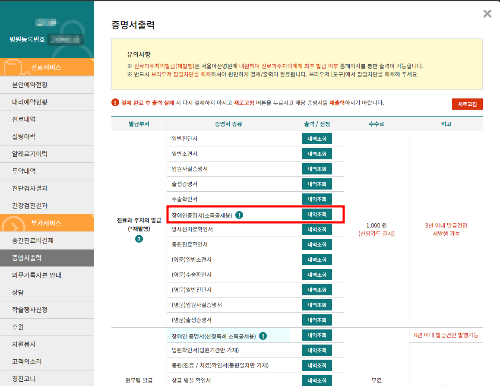The width and height of the screenshot is (500, 386).
Task: Click 입원사실증명서 certificate name
Action: (x=189, y=169)
